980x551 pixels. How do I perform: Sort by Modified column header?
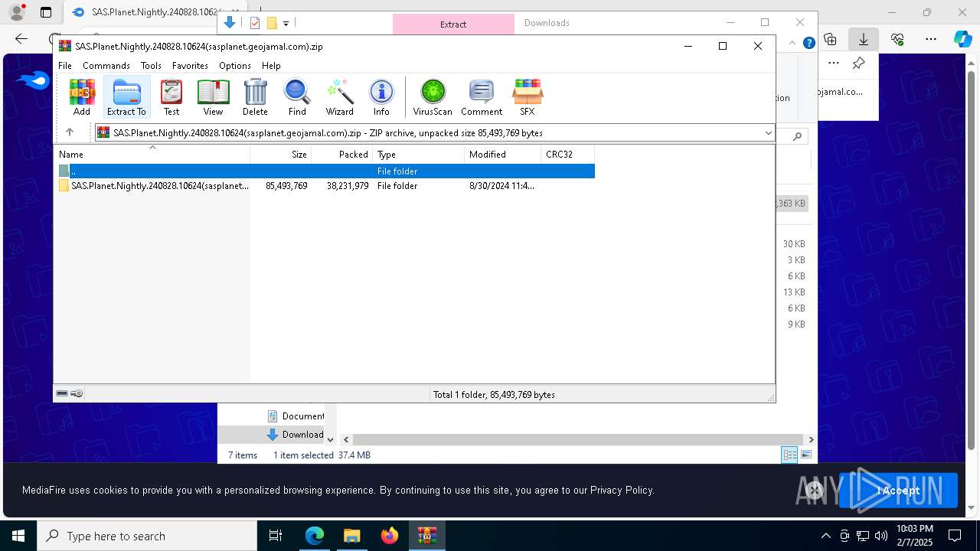(x=503, y=154)
